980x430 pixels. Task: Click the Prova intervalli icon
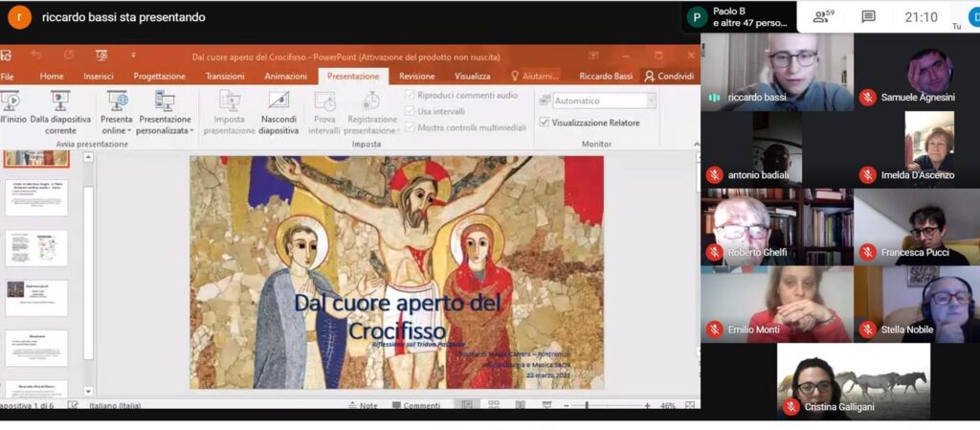click(324, 100)
